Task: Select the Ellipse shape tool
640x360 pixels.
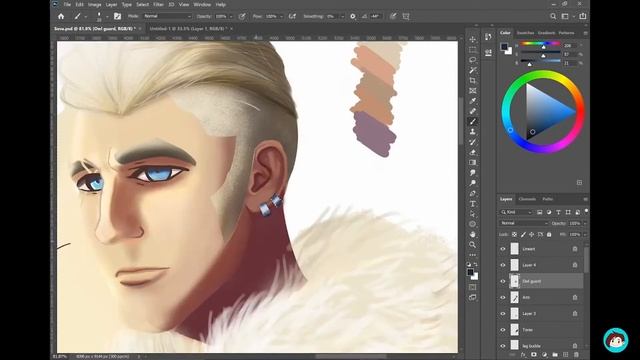Action: pyautogui.click(x=473, y=224)
